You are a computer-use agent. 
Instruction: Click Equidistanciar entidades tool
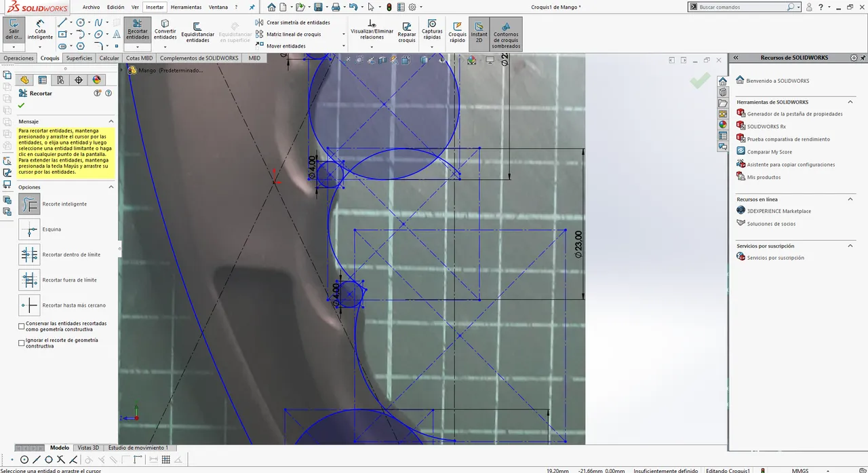pos(197,31)
